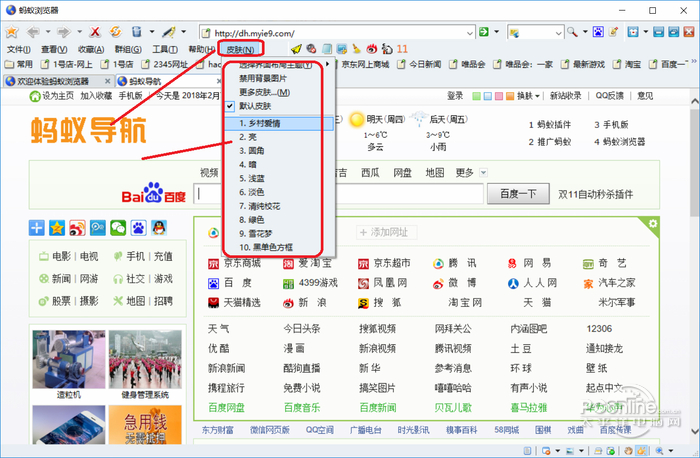Viewport: 700px width, 458px height.
Task: Open the QQ penguin icon shortcut
Action: pos(159,228)
